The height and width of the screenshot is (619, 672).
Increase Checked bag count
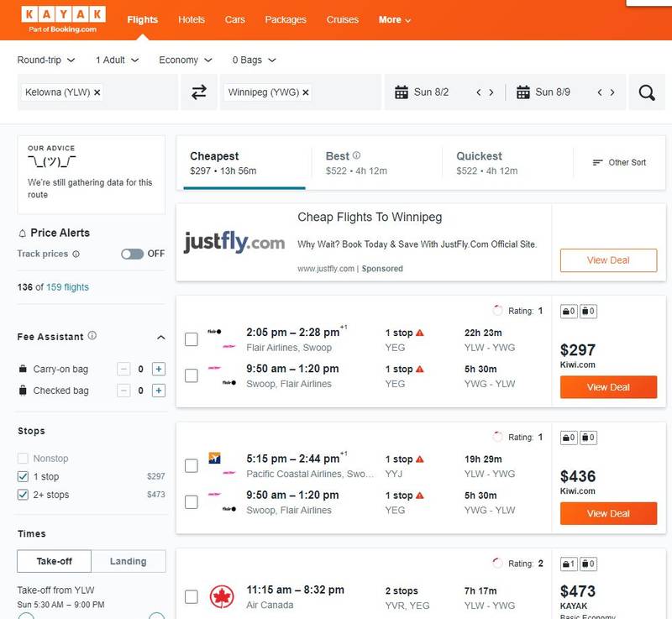click(159, 391)
